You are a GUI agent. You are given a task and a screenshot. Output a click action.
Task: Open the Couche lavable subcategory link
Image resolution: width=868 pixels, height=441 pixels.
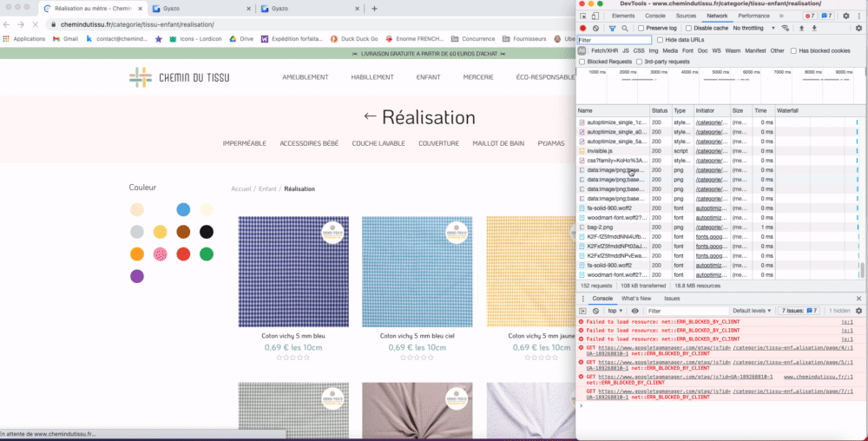point(378,143)
